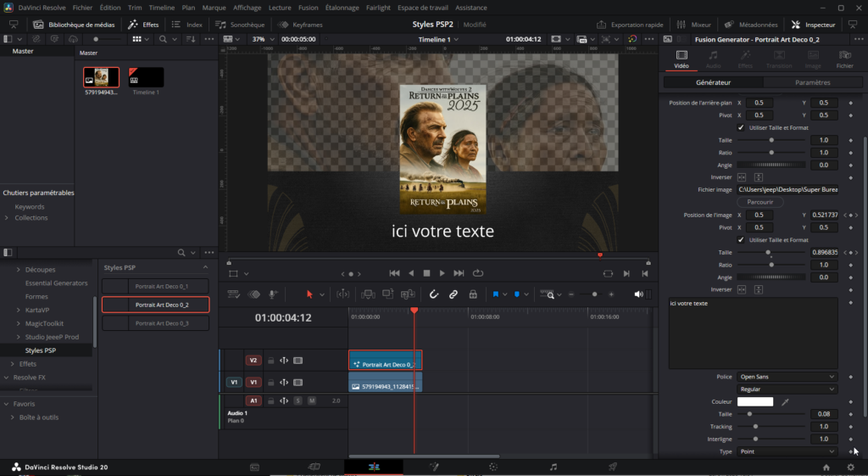The width and height of the screenshot is (868, 476).
Task: Open the Fairlight page music note icon
Action: [x=553, y=467]
